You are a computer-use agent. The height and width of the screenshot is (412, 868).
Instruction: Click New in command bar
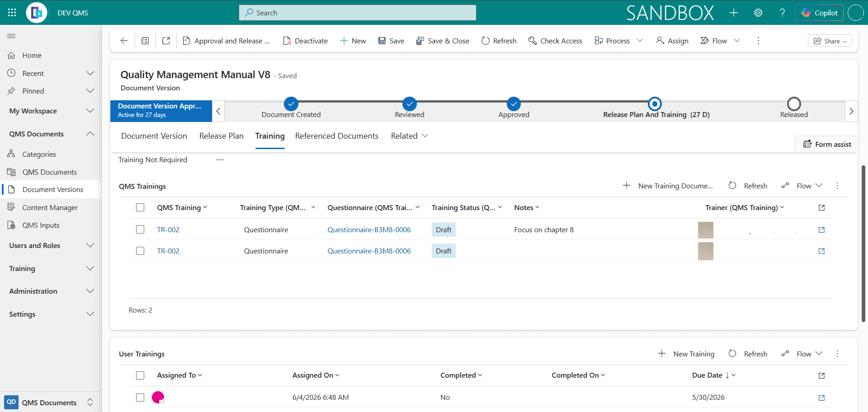(x=353, y=41)
